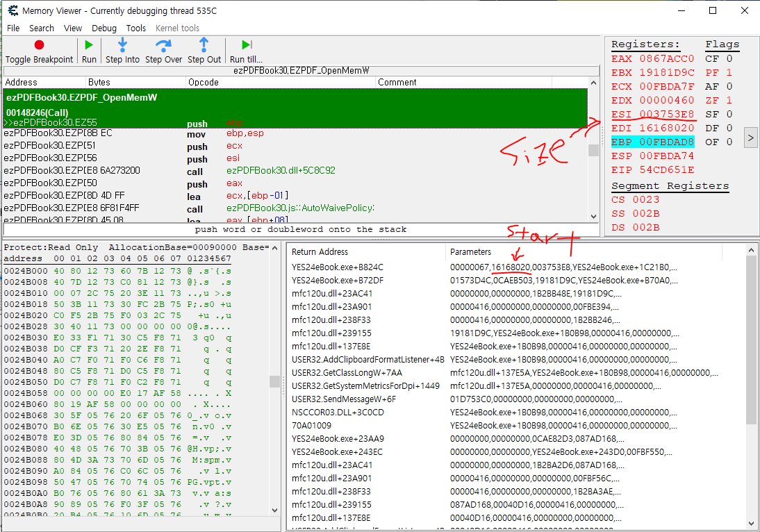760x532 pixels.
Task: Click the Toggle Breakpoint red circle icon
Action: pyautogui.click(x=40, y=45)
